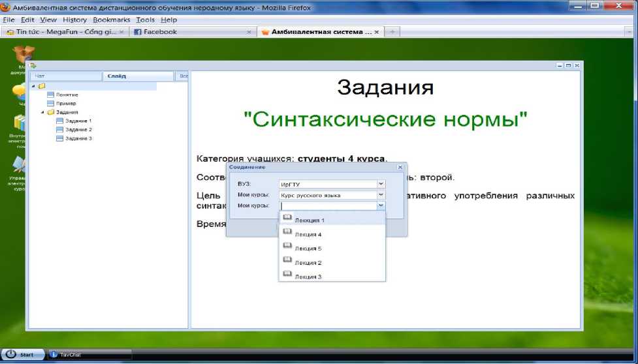Open TavChat from the taskbar

(89, 354)
